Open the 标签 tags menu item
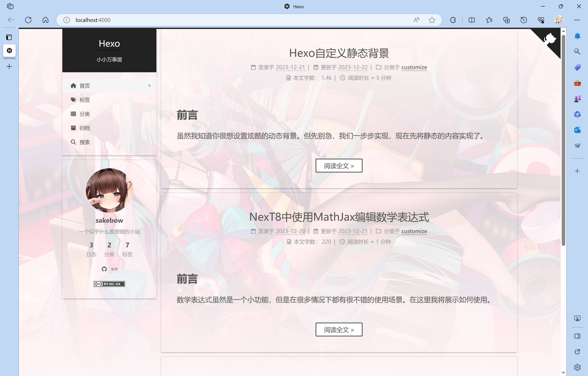Viewport: 588px width, 376px height. coord(84,100)
